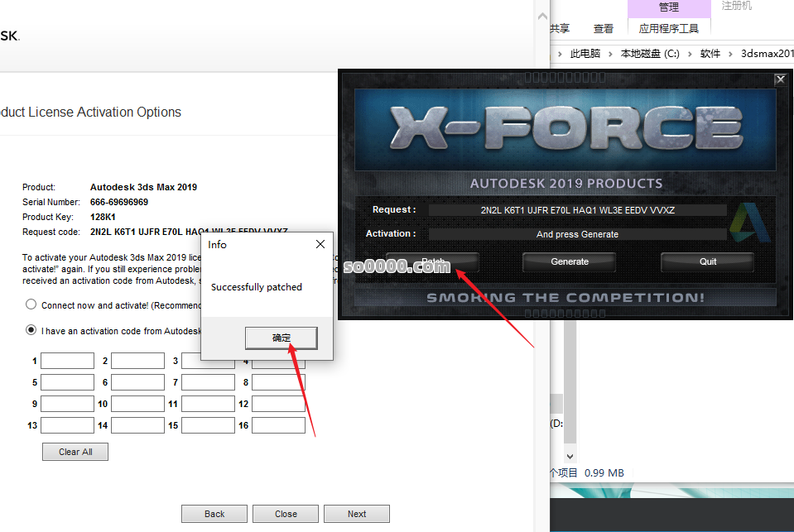Expand the chevron after 此电脑 in breadcrumb
The height and width of the screenshot is (532, 794).
coord(610,54)
